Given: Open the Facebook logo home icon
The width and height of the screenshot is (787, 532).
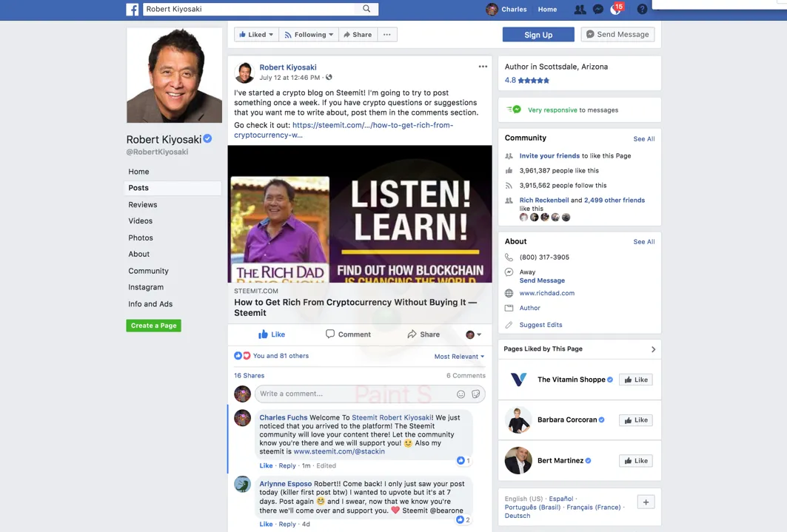Looking at the screenshot, I should click(132, 9).
